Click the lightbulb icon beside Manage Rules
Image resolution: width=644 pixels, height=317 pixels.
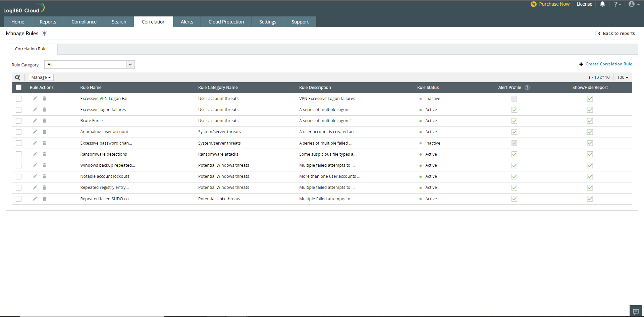[x=44, y=33]
